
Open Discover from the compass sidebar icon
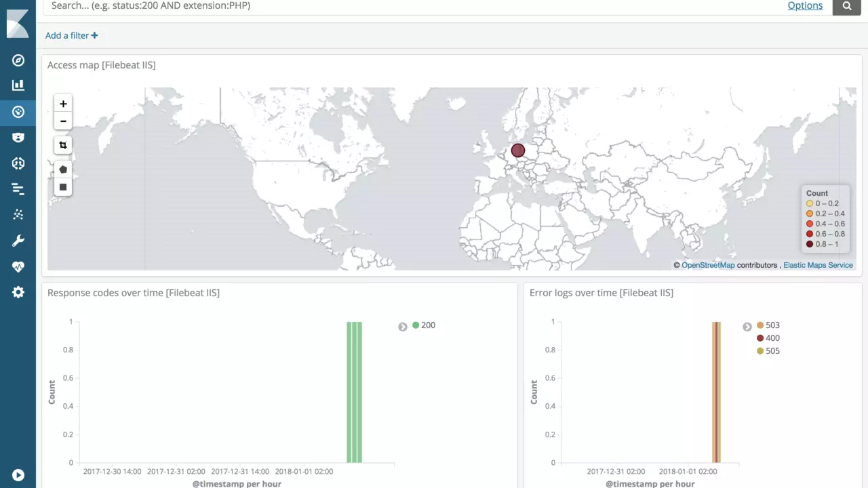pos(18,60)
